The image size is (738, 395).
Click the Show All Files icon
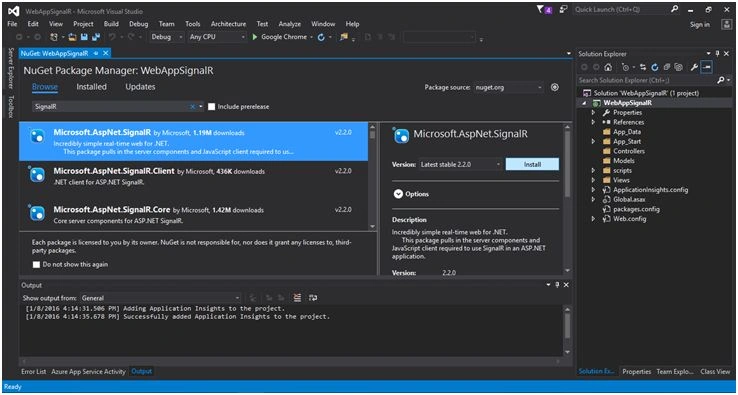point(678,67)
